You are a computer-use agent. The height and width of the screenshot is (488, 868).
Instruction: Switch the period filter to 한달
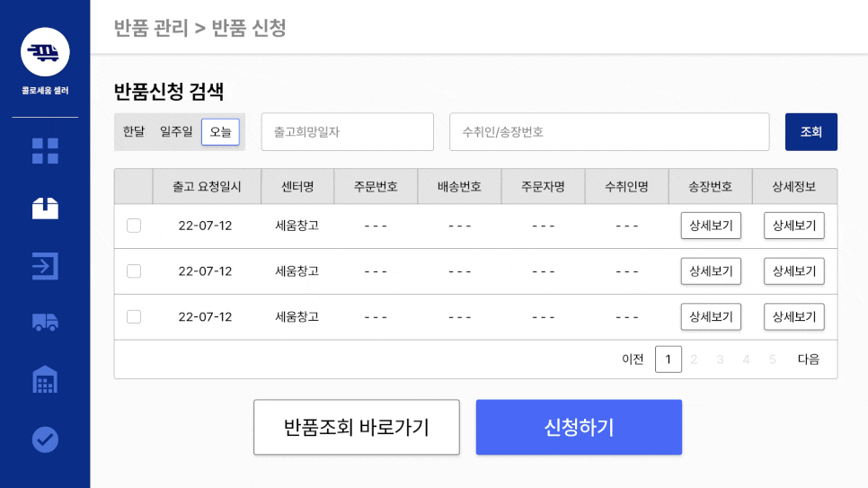133,132
